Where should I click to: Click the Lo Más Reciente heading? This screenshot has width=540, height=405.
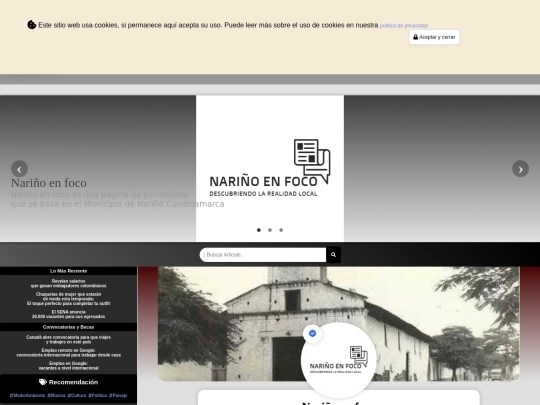click(69, 271)
